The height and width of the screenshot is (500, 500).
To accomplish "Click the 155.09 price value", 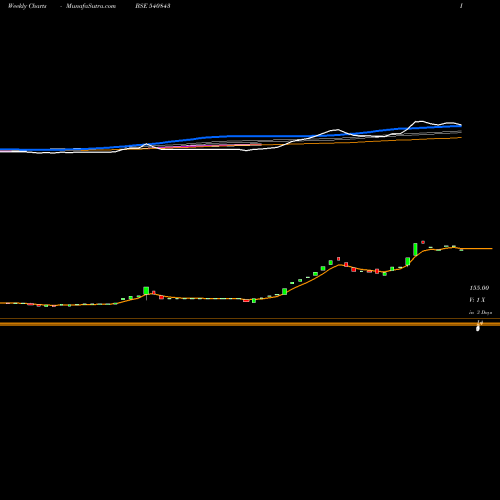I will pyautogui.click(x=479, y=288).
